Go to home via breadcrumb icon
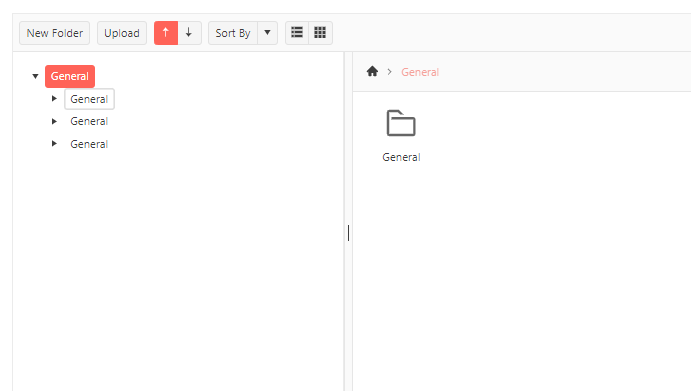Image resolution: width=691 pixels, height=391 pixels. [x=372, y=71]
